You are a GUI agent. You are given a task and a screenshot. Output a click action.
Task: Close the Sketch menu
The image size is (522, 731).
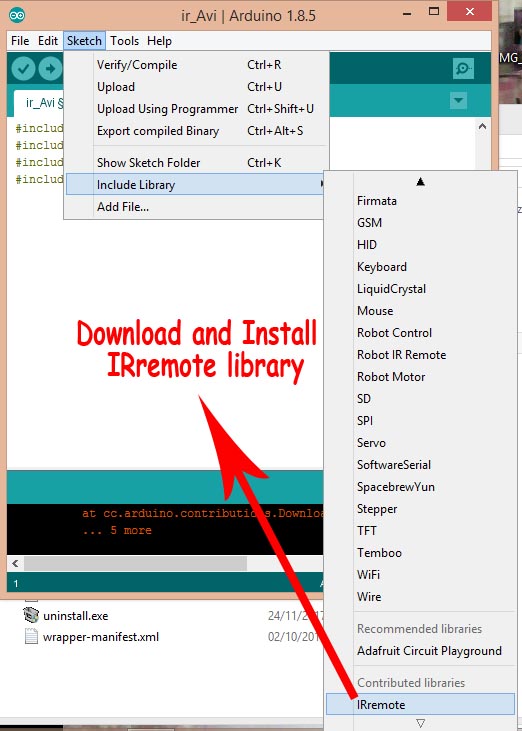pos(84,41)
